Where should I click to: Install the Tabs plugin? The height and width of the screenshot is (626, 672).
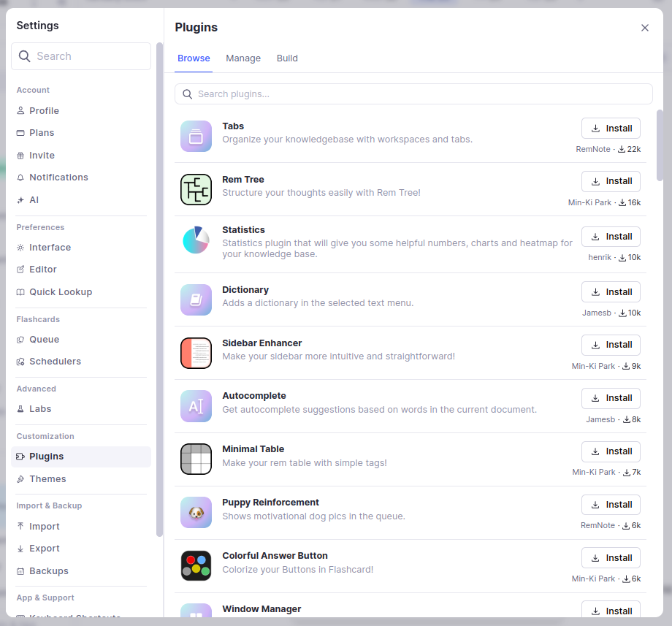click(x=611, y=129)
